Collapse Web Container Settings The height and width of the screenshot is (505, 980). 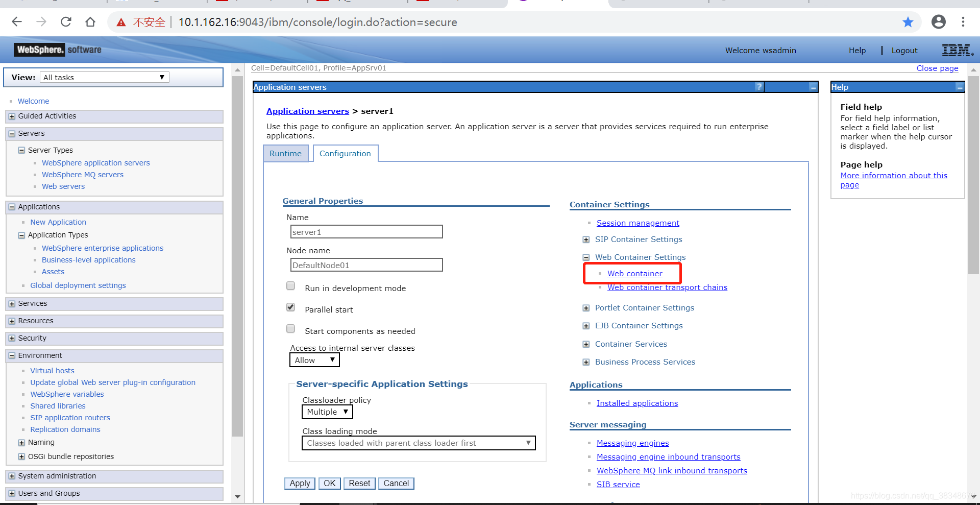[x=586, y=257]
